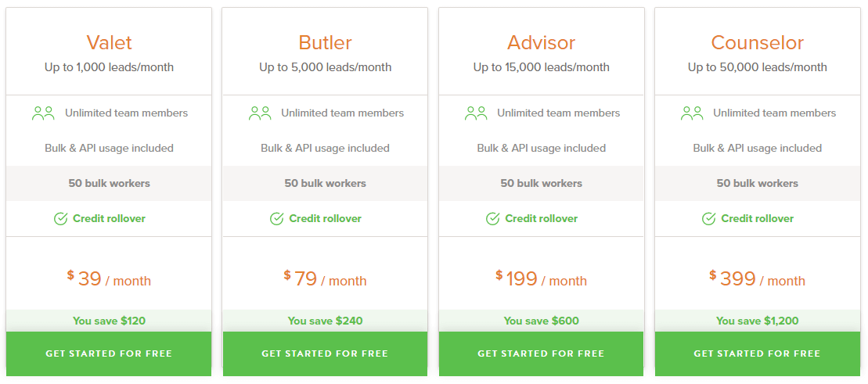Select the Valet plan title

109,42
